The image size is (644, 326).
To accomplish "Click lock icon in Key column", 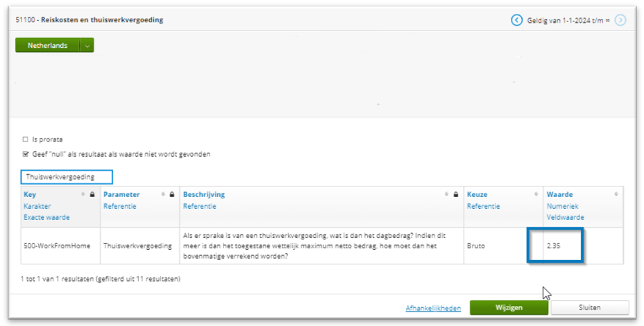I will [92, 194].
